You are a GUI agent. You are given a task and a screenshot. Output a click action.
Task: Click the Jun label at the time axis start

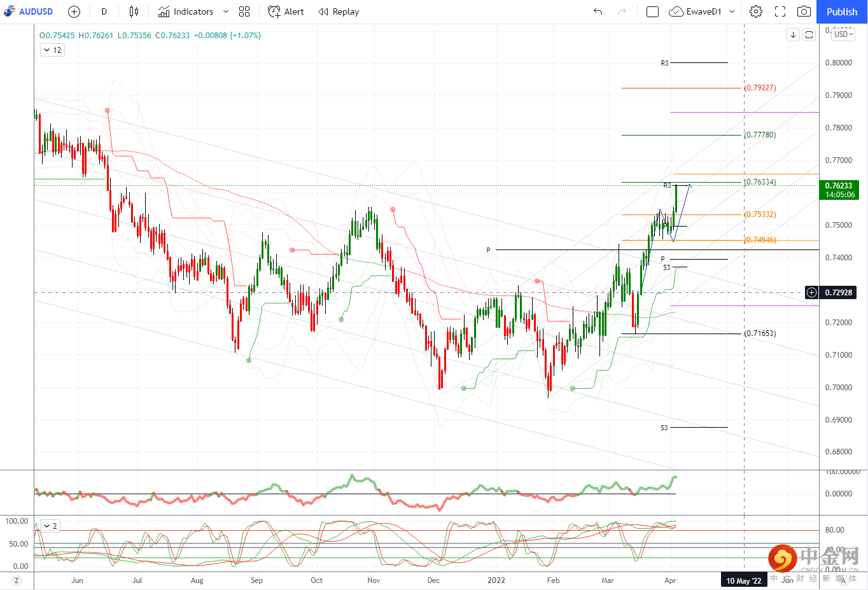click(x=77, y=580)
